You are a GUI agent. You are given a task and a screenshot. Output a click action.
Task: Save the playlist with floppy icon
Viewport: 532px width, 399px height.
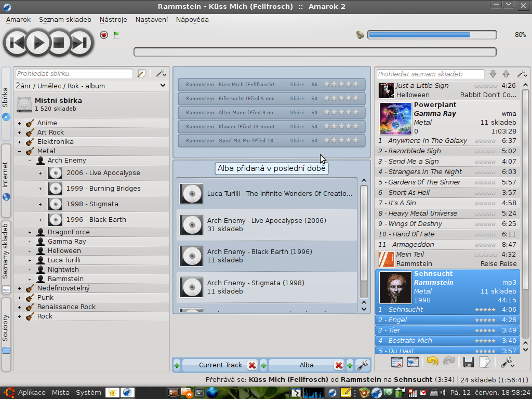click(x=468, y=362)
